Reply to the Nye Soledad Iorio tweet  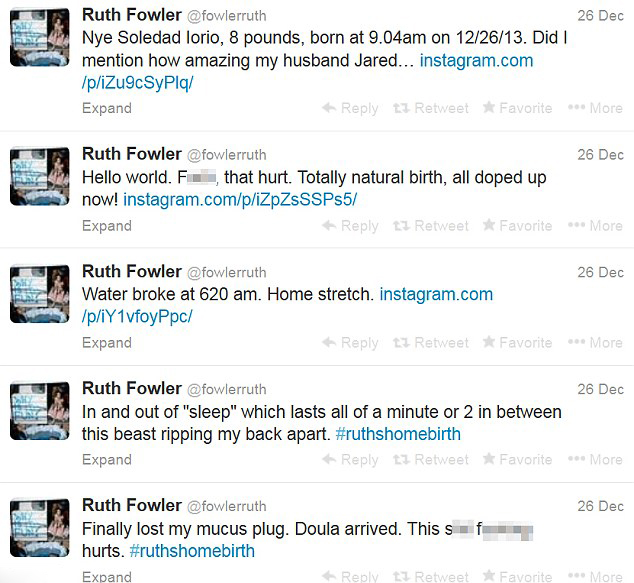pos(350,108)
